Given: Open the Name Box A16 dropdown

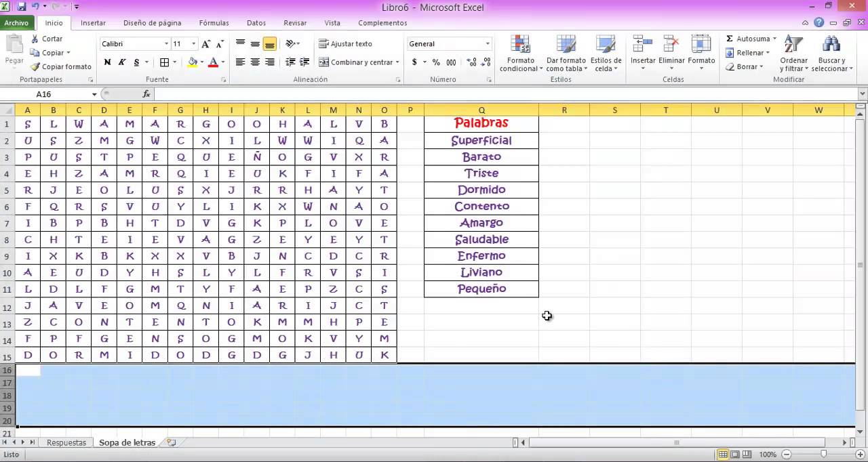Looking at the screenshot, I should (94, 94).
